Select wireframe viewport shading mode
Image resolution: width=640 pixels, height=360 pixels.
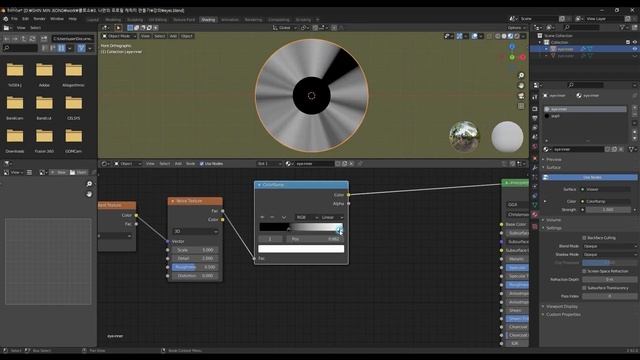click(498, 36)
